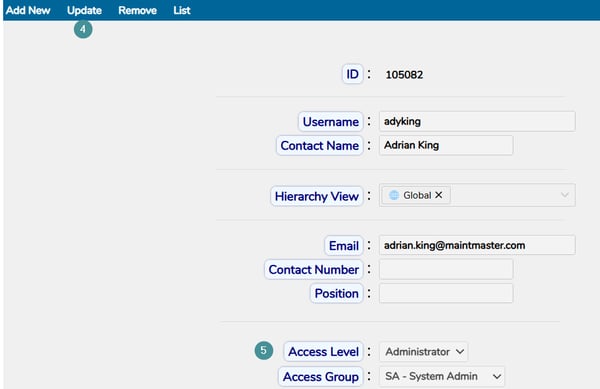Viewport: 600px width, 389px height.
Task: Choose Remove from the top menu
Action: click(x=137, y=10)
